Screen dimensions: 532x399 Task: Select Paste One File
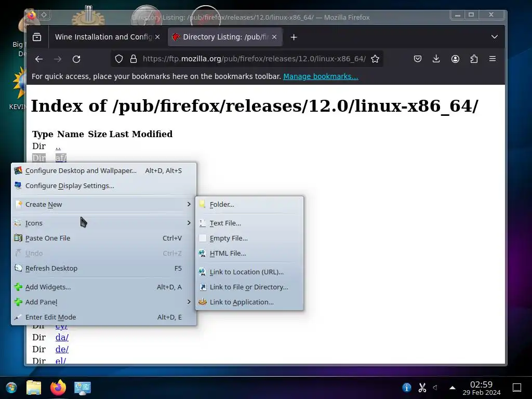coord(104,238)
